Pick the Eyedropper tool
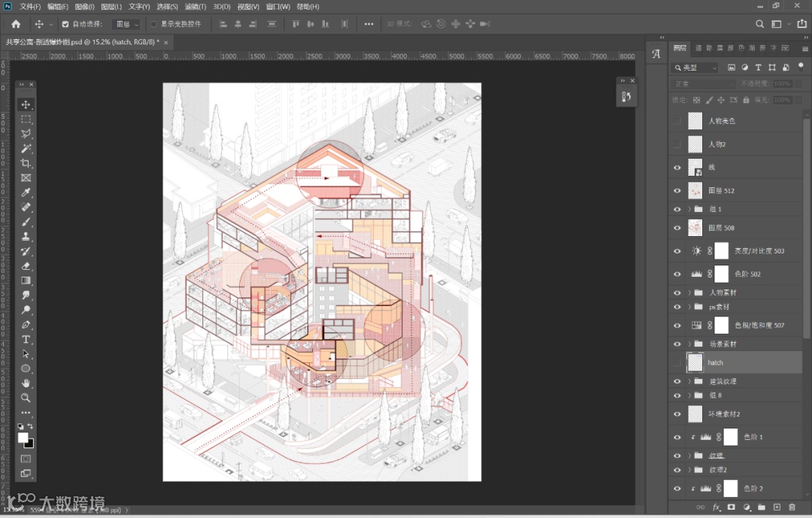 click(26, 192)
